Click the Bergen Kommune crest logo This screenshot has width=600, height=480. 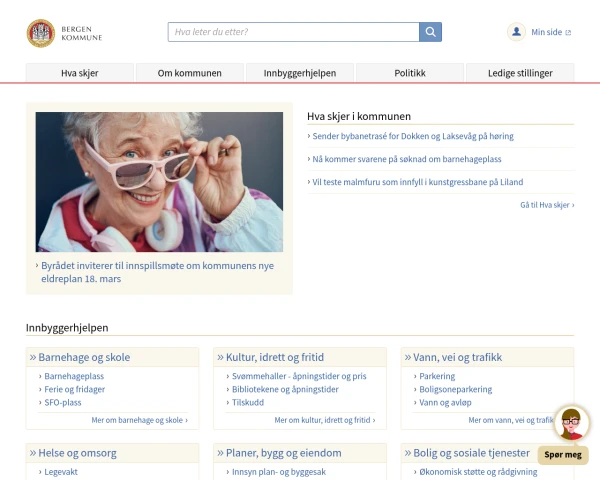[x=41, y=33]
